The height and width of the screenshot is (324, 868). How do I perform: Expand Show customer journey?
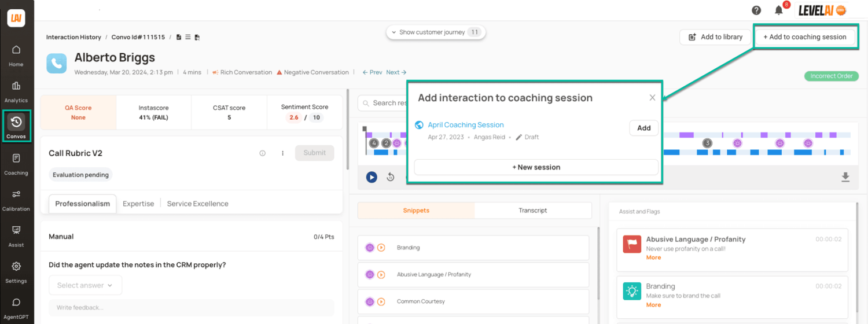(436, 32)
